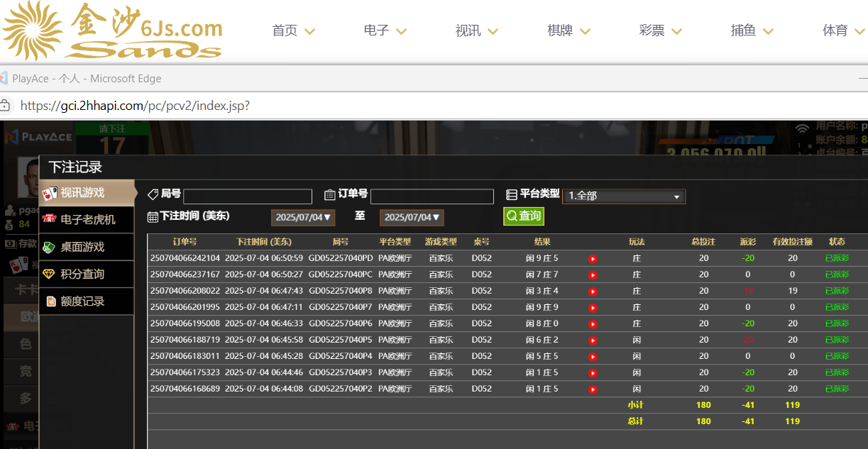Open the 桌面游戏 records tab
Screen dimensions: 868x449
pos(87,247)
